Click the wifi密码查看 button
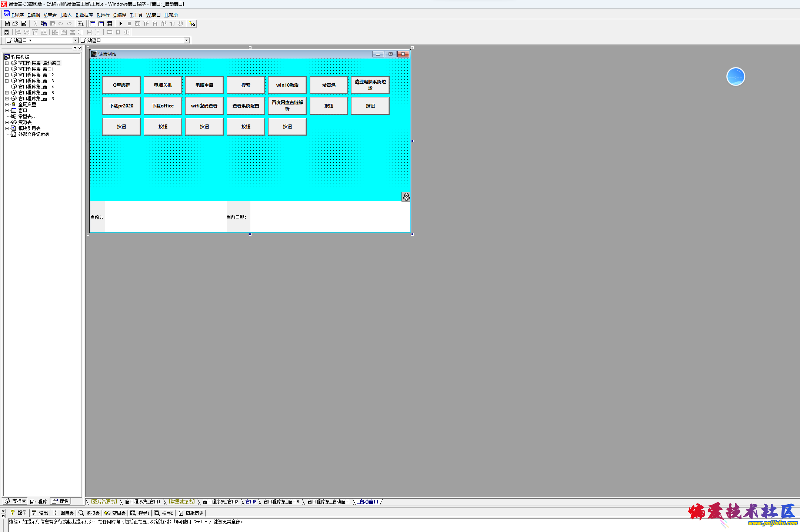Image resolution: width=800 pixels, height=532 pixels. point(204,106)
